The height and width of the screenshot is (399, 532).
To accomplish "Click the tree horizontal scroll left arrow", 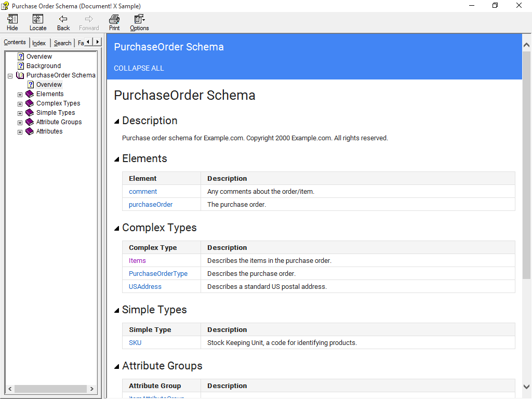I will (10, 389).
